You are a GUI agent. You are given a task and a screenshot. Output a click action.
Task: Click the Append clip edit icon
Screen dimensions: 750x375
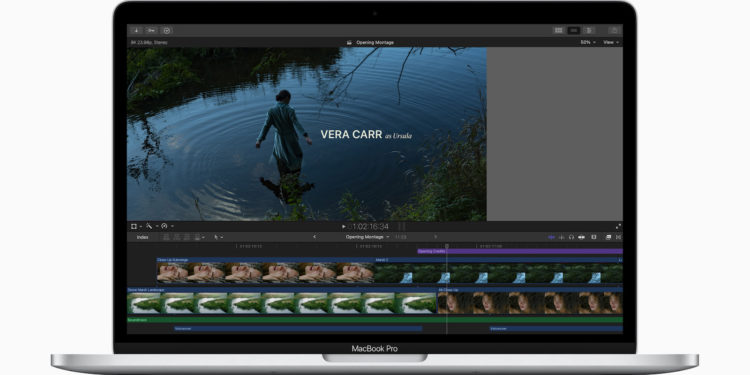coord(187,237)
